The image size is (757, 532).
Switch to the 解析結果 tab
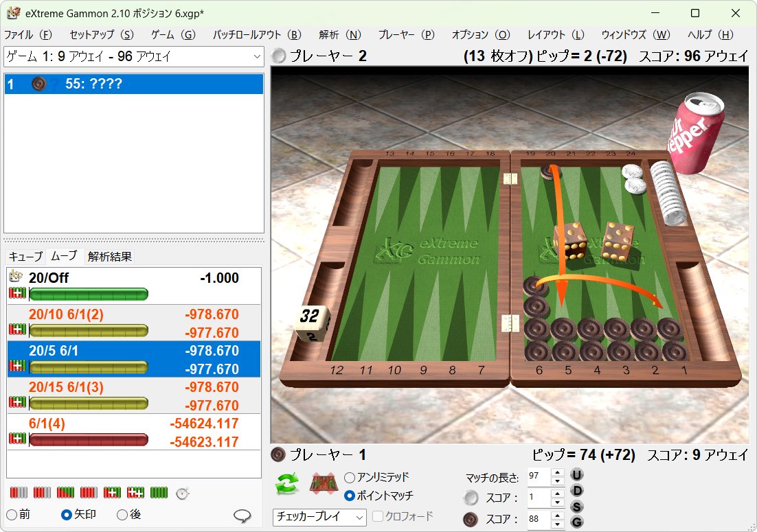point(110,256)
